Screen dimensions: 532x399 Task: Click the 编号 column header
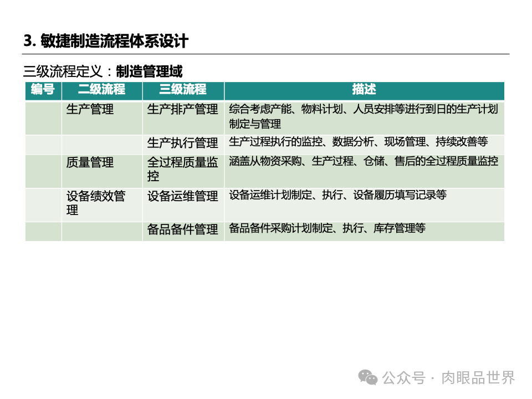pos(43,90)
